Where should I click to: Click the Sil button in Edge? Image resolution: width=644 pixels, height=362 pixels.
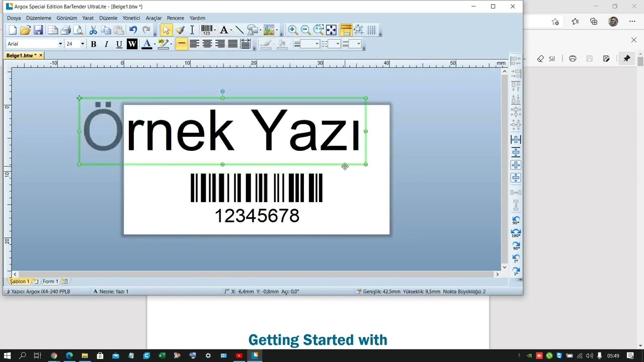(546, 58)
